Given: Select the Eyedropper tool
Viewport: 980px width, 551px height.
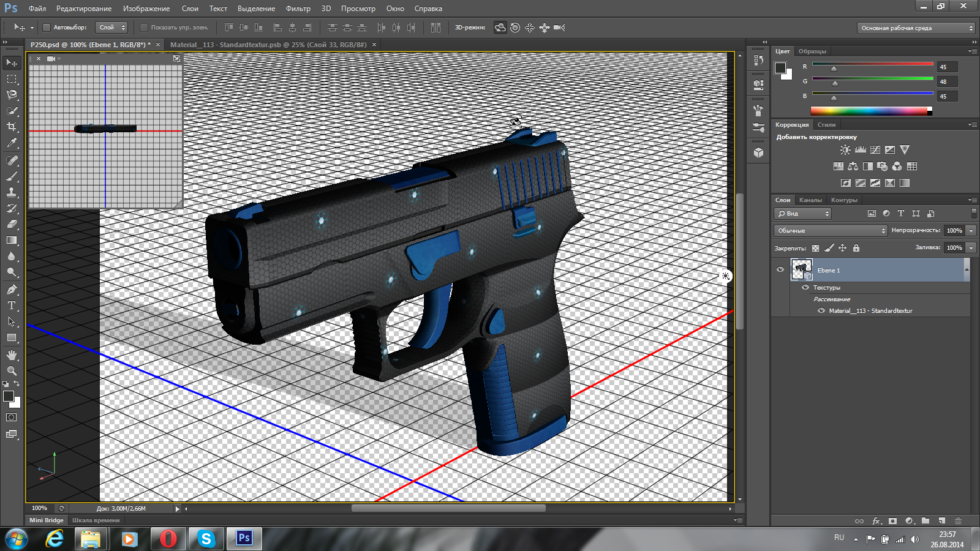Looking at the screenshot, I should (x=12, y=143).
